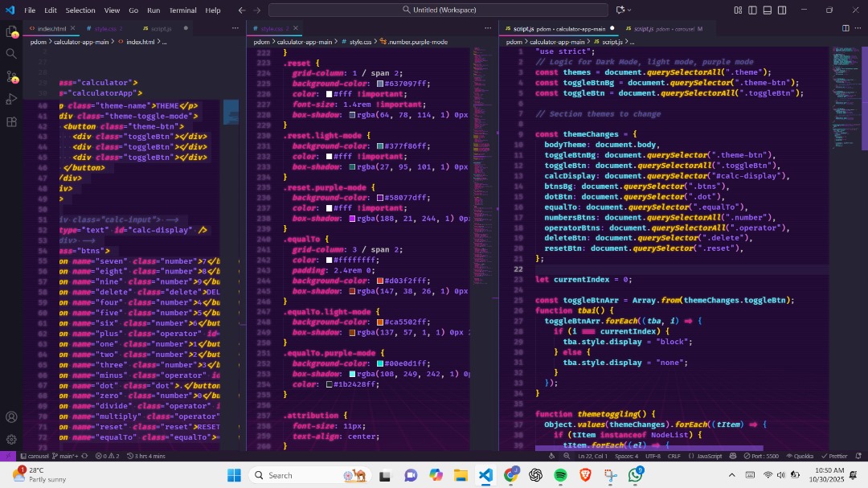The image size is (868, 488).
Task: Open errors and warnings count in status bar
Action: pos(108,456)
